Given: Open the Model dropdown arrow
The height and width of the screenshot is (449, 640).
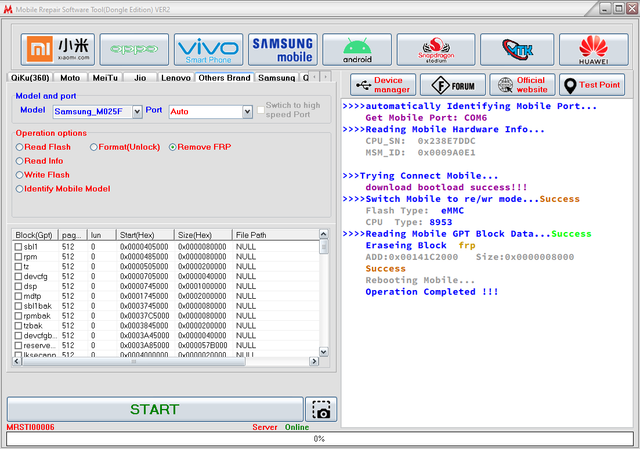Looking at the screenshot, I should pos(137,111).
